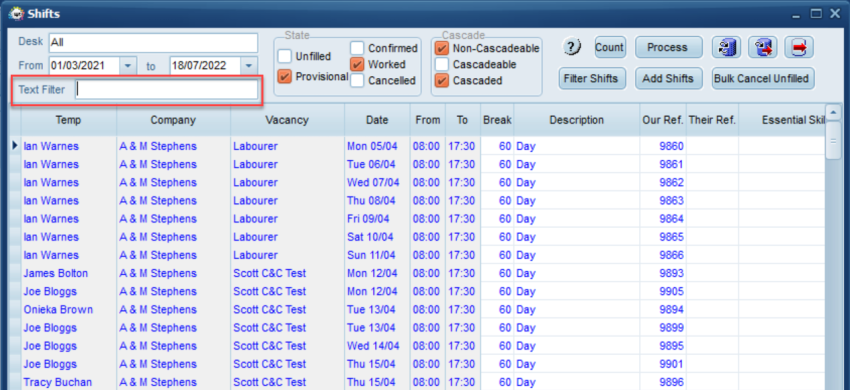Open the to date dropdown arrow
Screen dimensions: 850x390
tap(249, 66)
